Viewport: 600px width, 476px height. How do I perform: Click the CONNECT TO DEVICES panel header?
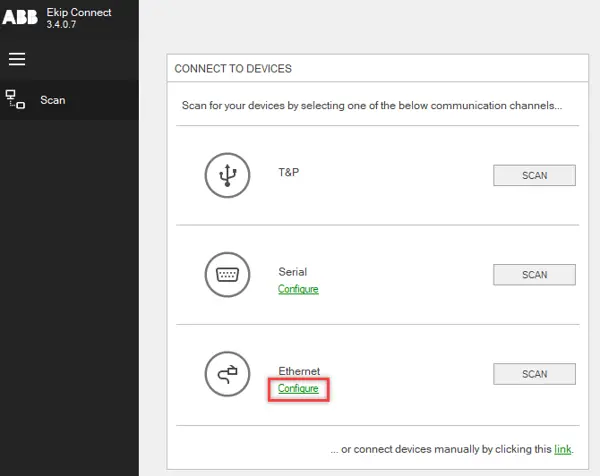pyautogui.click(x=233, y=69)
